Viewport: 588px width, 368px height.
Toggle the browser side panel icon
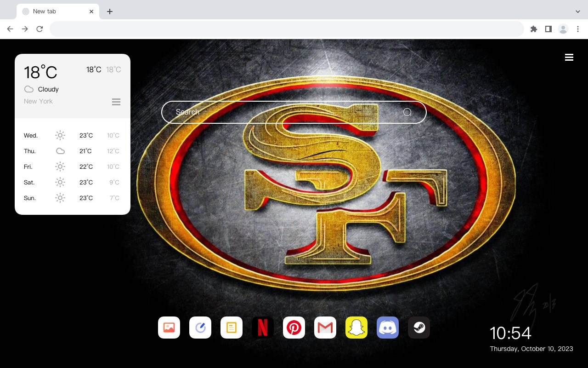tap(548, 29)
